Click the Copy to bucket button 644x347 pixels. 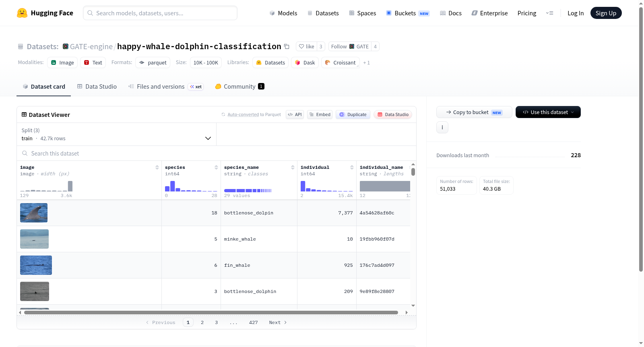click(474, 112)
